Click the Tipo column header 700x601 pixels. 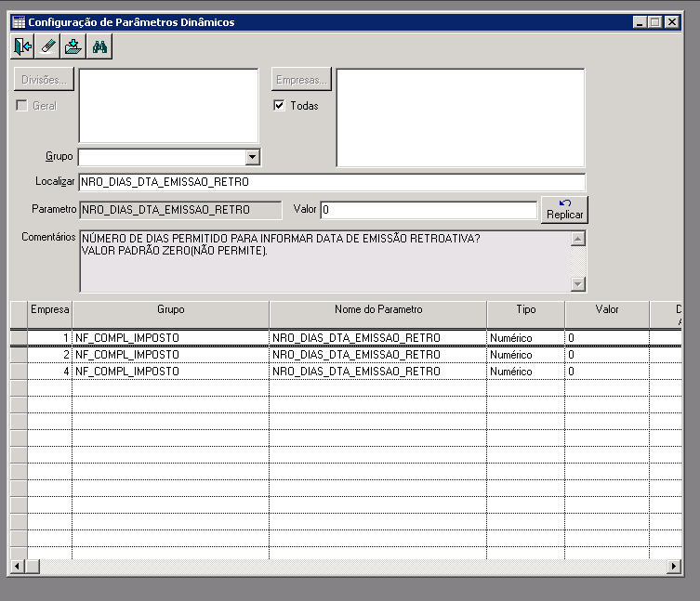point(526,315)
